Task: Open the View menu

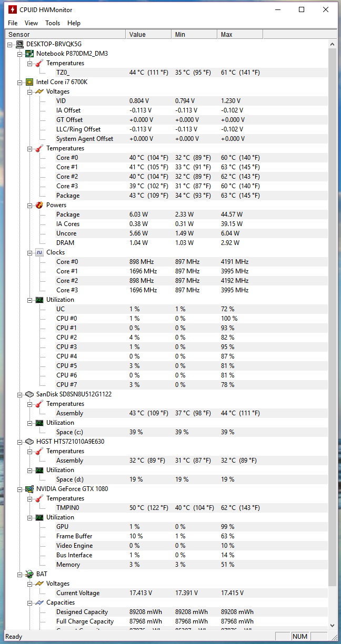Action: point(32,23)
